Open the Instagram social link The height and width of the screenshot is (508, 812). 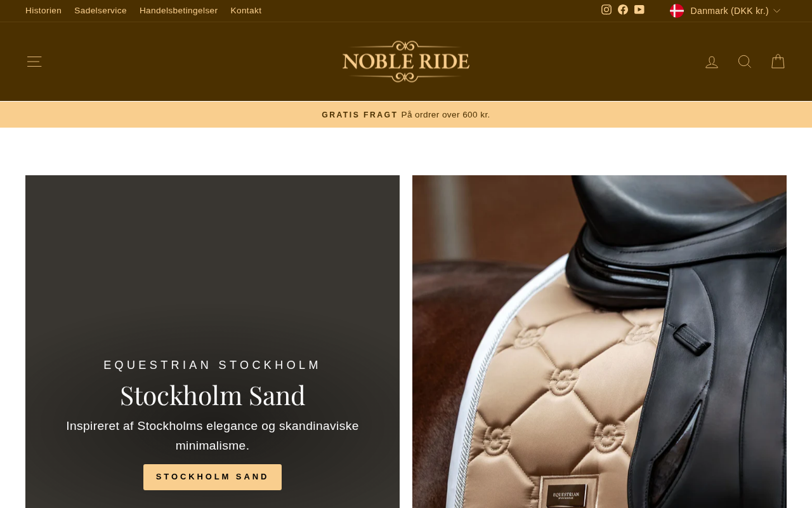click(606, 10)
